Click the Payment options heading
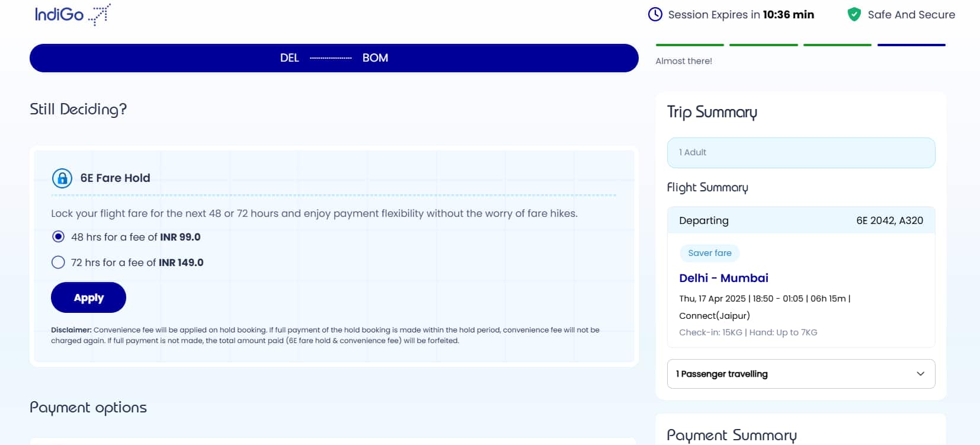Image resolution: width=980 pixels, height=445 pixels. pos(88,408)
